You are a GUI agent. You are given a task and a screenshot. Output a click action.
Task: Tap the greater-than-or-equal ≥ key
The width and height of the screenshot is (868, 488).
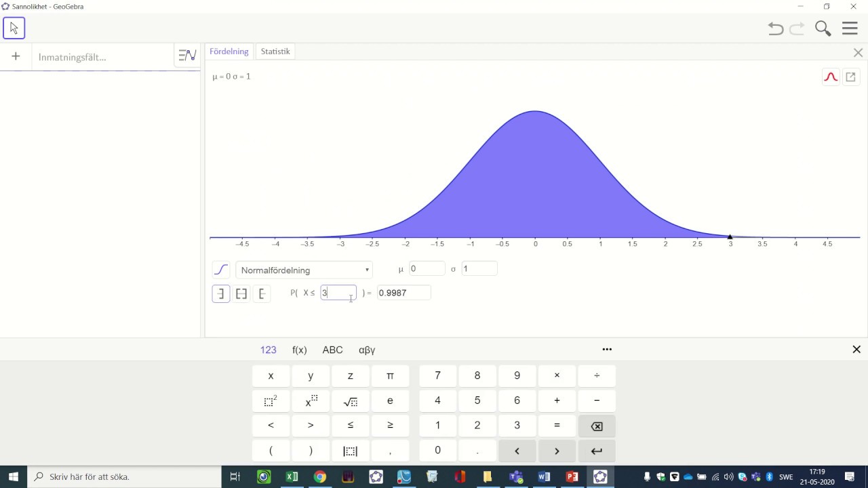coord(390,426)
